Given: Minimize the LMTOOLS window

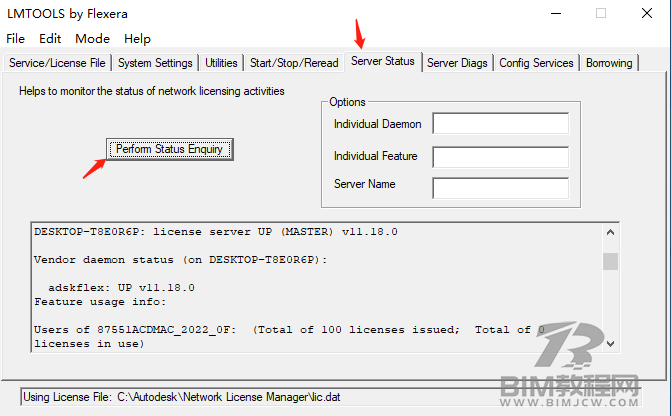Looking at the screenshot, I should pos(556,13).
